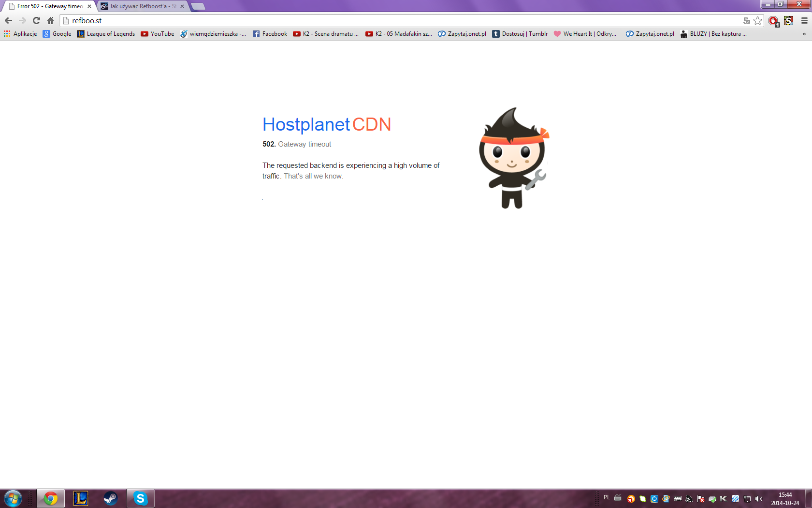Open the network connection tray icon

click(x=747, y=499)
